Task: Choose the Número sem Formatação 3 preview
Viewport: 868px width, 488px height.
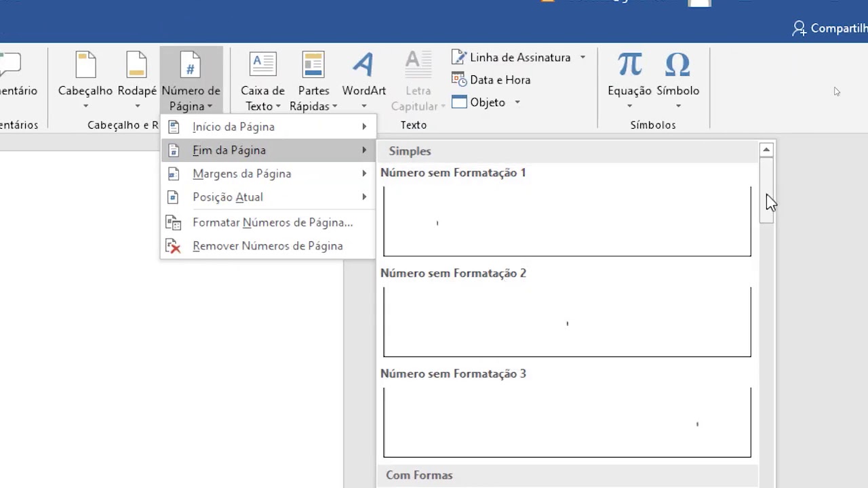Action: pos(567,422)
